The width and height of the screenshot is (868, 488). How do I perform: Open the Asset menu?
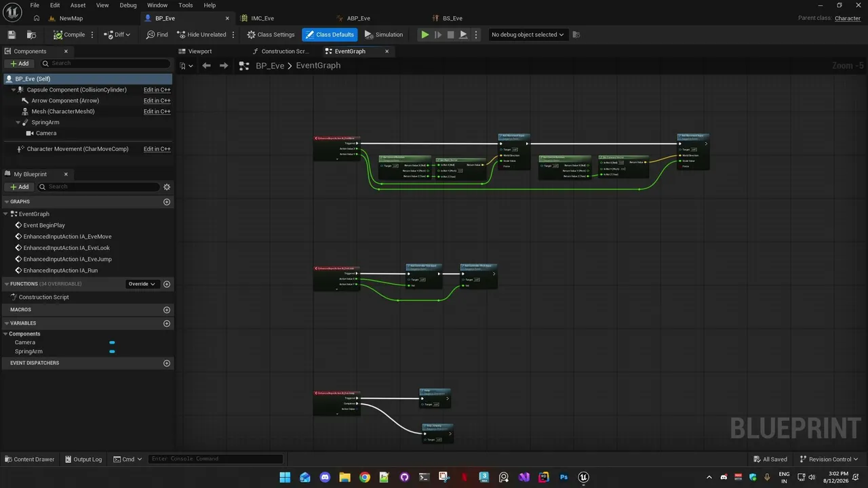click(78, 5)
